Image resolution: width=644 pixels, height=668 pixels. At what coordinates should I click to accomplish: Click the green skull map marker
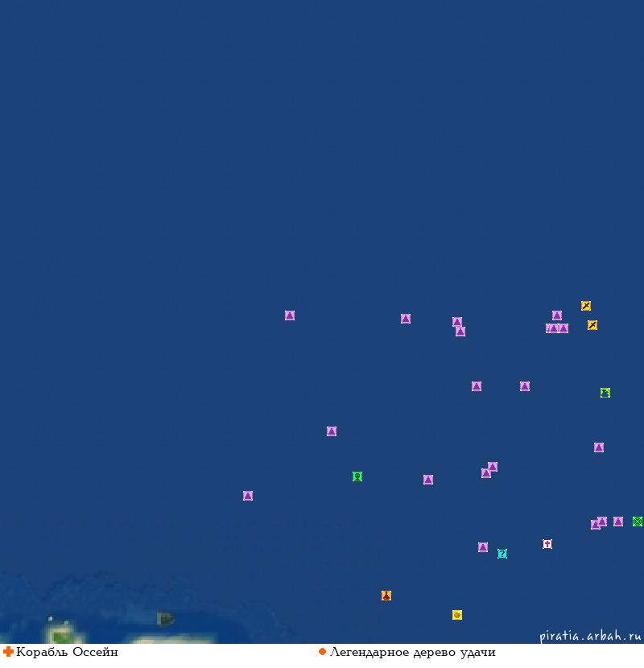tap(357, 476)
